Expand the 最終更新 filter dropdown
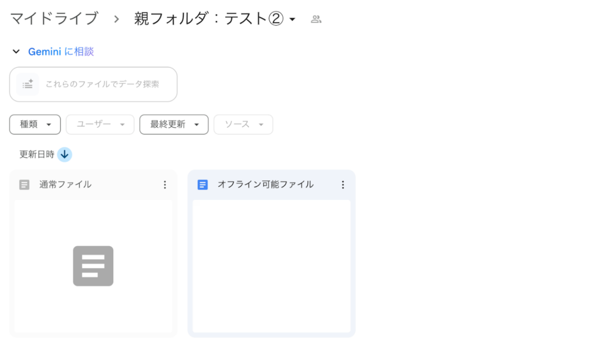Image resolution: width=601 pixels, height=364 pixels. (174, 124)
